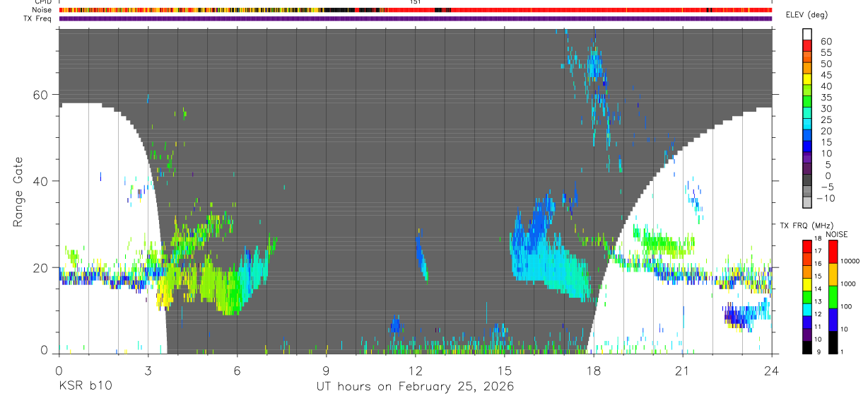Click the 'ELEV (deg)' legend title
Screen dimensions: 868x401
(x=806, y=16)
